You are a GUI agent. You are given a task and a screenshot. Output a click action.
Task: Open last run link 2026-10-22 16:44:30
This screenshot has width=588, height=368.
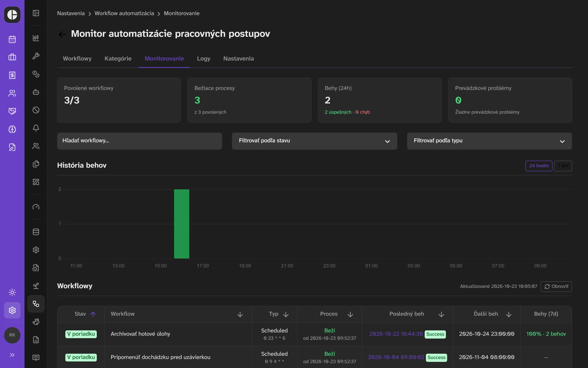[x=396, y=334]
